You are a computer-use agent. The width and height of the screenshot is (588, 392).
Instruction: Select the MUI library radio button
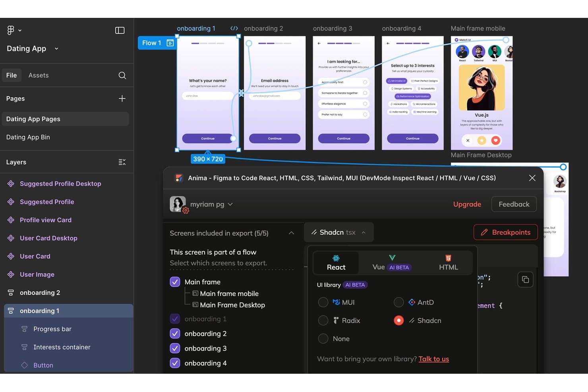point(323,302)
